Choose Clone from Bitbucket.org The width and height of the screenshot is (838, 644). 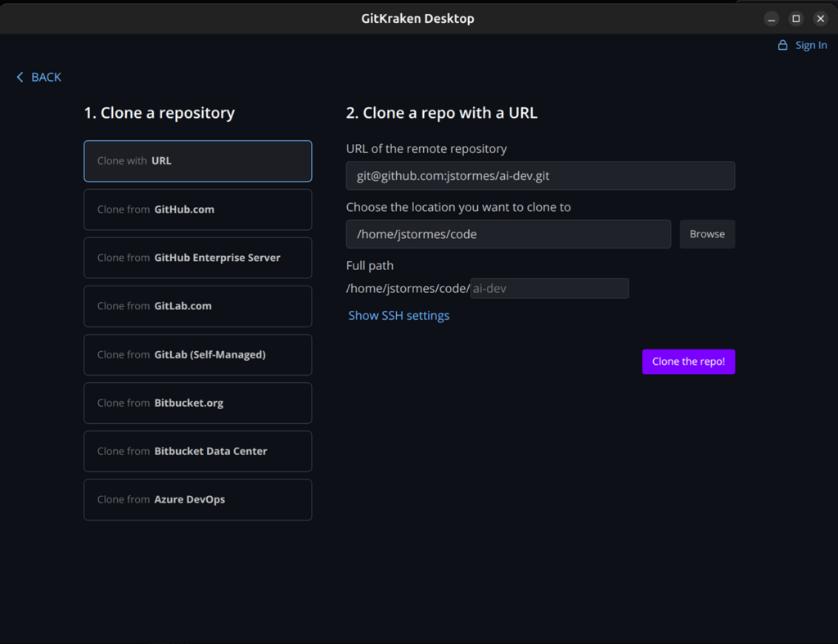197,403
